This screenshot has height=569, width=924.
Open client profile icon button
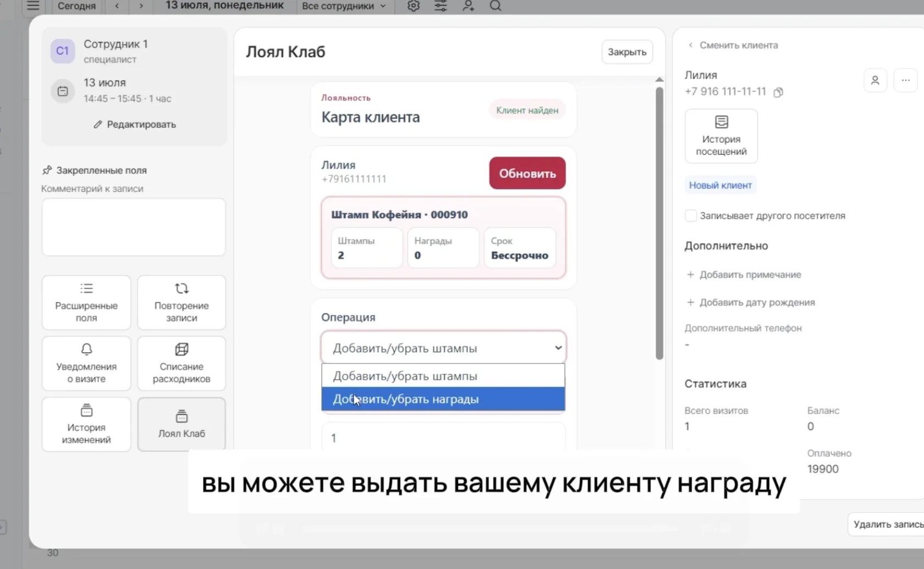[875, 80]
